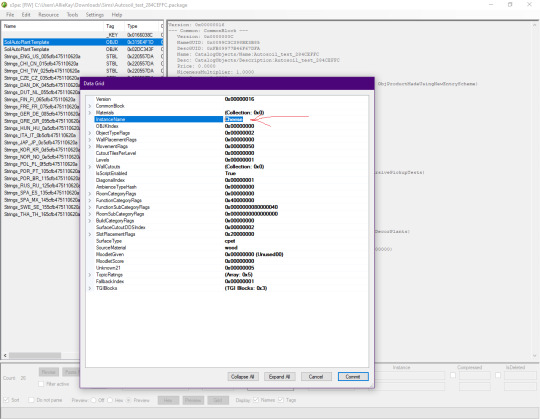Select the Strings_ENG_US resource row

[x=83, y=56]
